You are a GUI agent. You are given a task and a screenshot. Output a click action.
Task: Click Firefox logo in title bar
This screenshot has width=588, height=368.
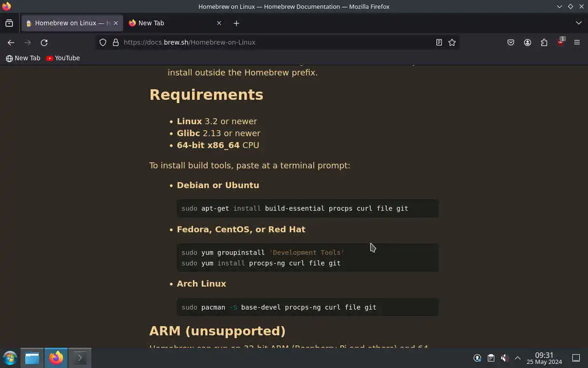6,6
